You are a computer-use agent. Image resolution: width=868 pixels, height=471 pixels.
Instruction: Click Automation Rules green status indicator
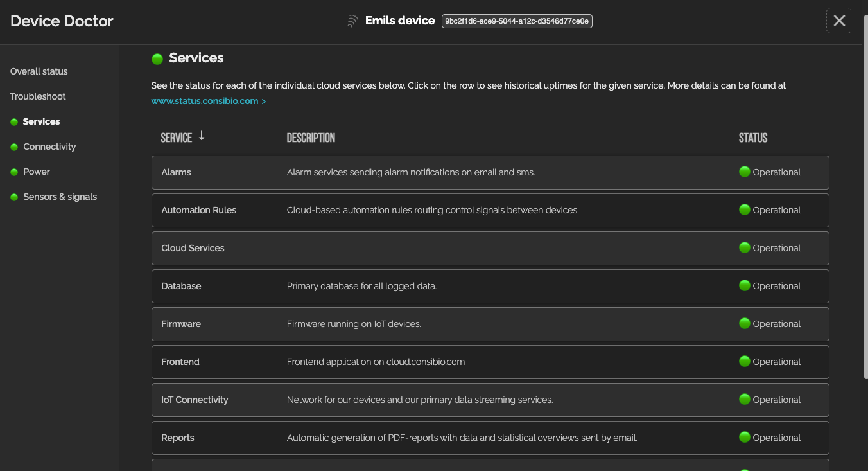click(x=745, y=209)
